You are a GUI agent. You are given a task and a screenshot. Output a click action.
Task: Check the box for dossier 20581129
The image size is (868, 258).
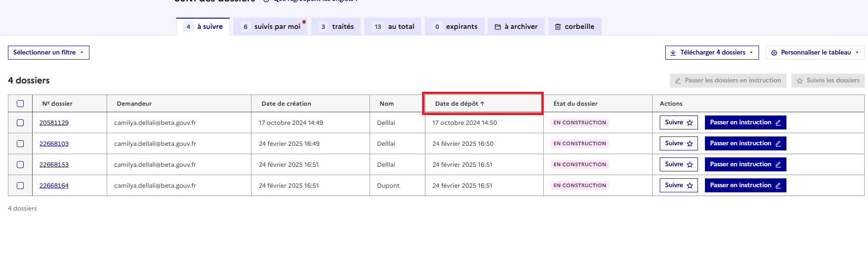(x=21, y=123)
